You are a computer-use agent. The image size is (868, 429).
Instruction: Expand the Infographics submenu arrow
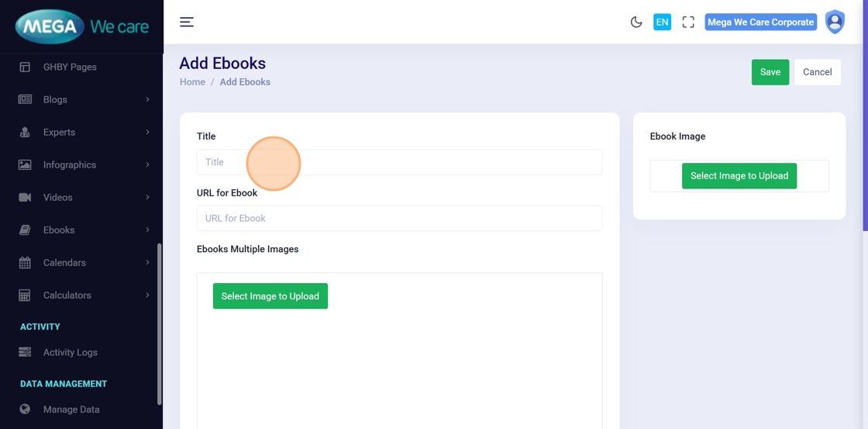tap(147, 164)
